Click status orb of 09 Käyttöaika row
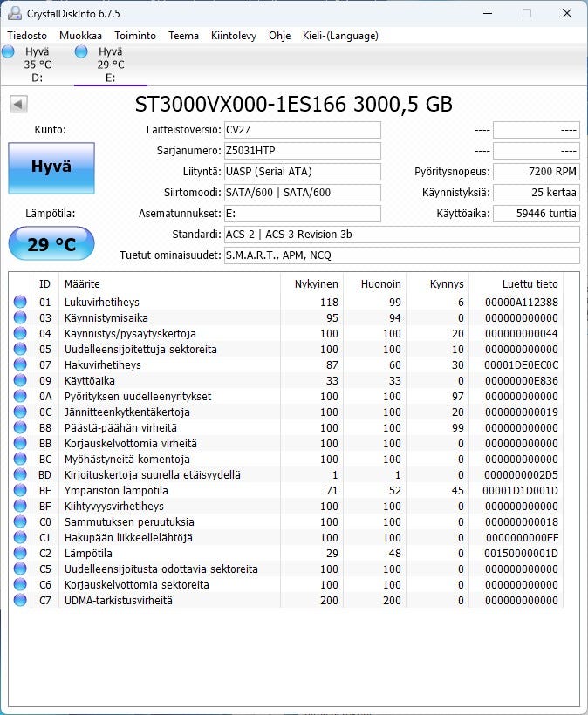The height and width of the screenshot is (715, 588). tap(20, 380)
